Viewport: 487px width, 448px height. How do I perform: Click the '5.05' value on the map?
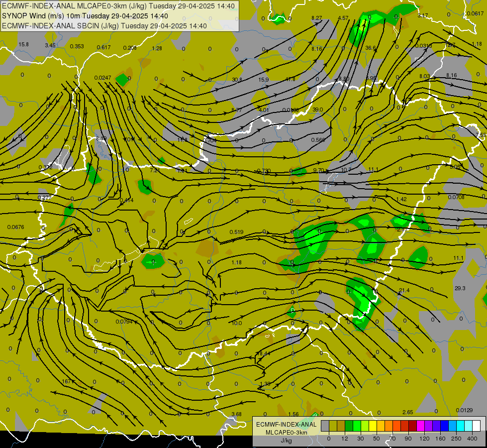[x=455, y=167]
